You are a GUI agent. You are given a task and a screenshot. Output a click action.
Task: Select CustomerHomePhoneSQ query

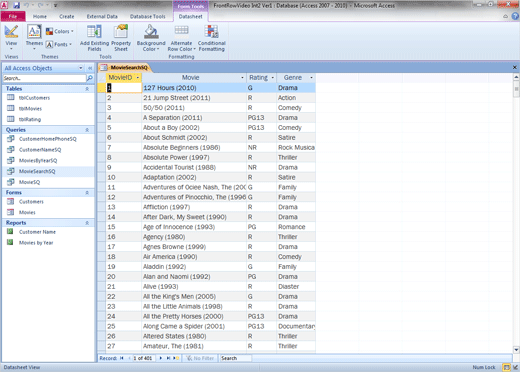click(48, 139)
